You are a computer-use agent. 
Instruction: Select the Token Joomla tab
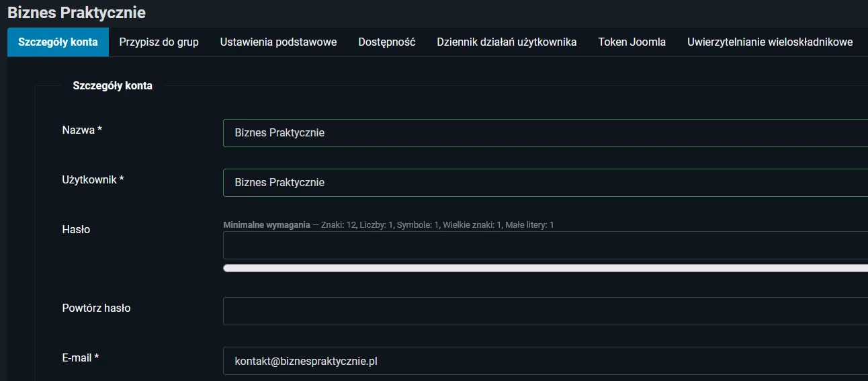point(632,42)
